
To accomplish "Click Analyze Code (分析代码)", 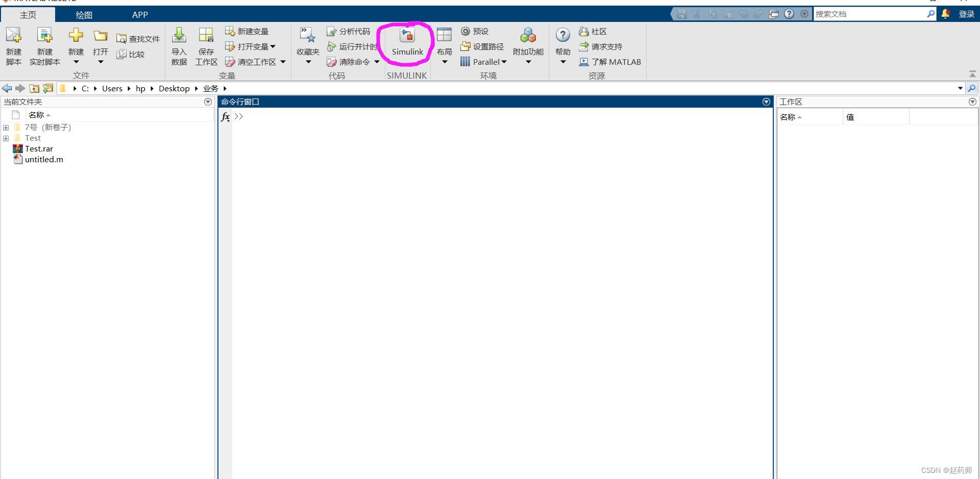I will tap(349, 32).
